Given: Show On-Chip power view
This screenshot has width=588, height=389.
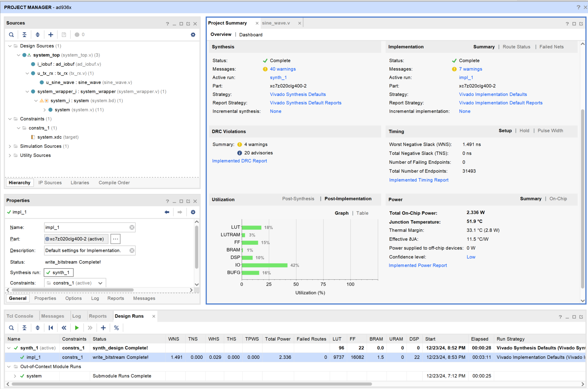Looking at the screenshot, I should pos(558,199).
